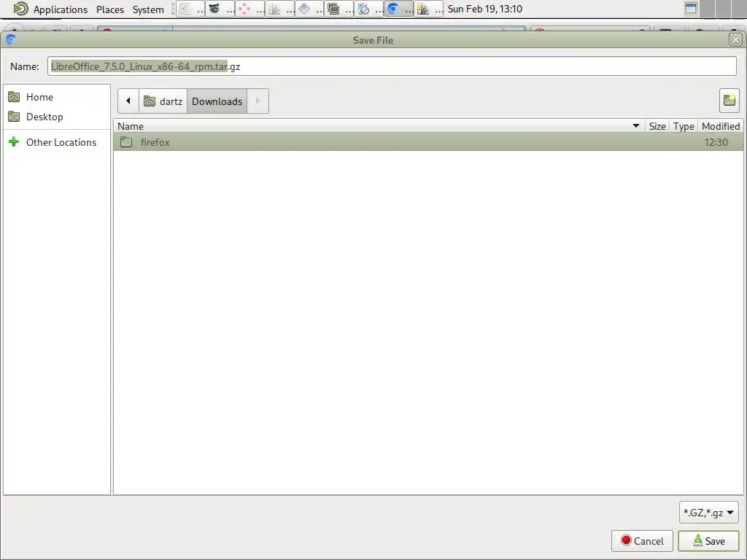Viewport: 747px width, 560px height.
Task: Sort files by Size column
Action: (657, 126)
